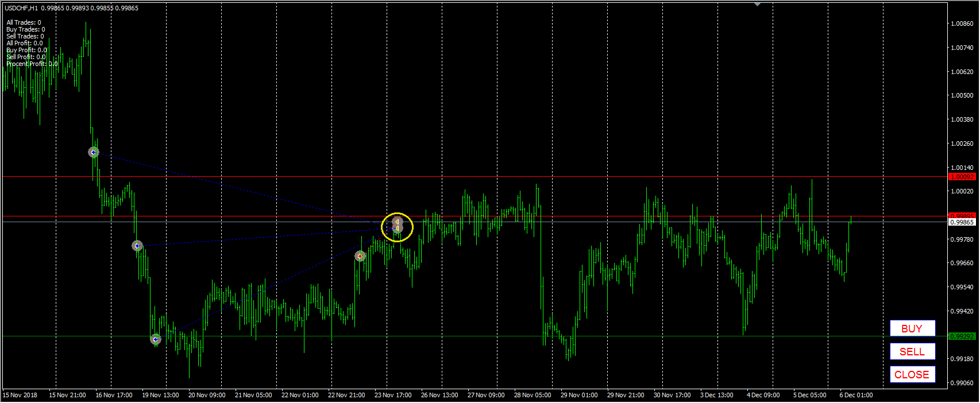The width and height of the screenshot is (980, 403).
Task: Click the current price label 0.99865
Action: coord(962,222)
